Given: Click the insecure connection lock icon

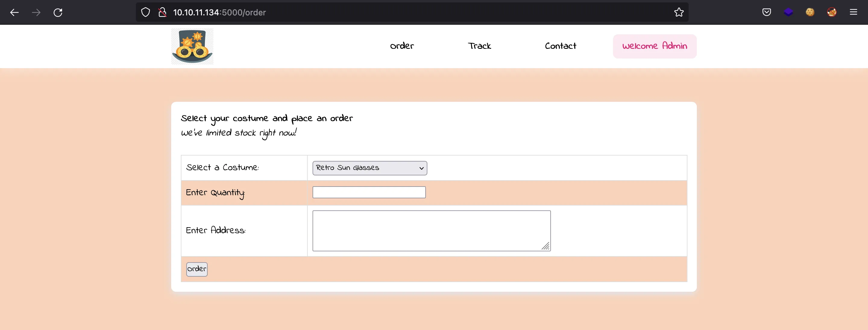Looking at the screenshot, I should click(162, 12).
